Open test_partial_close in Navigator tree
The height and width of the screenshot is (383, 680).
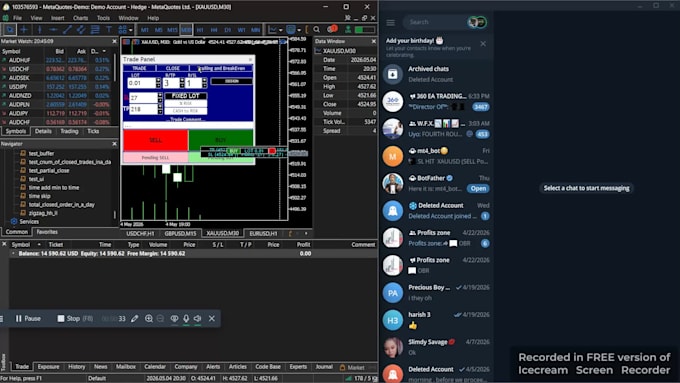tap(49, 170)
